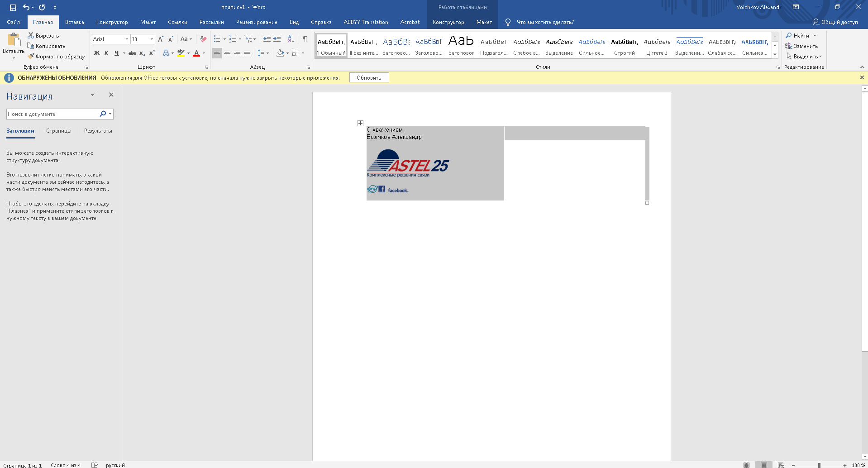Open Navigation pane options dropdown arrow
Viewport: 868px width, 468px height.
click(92, 95)
